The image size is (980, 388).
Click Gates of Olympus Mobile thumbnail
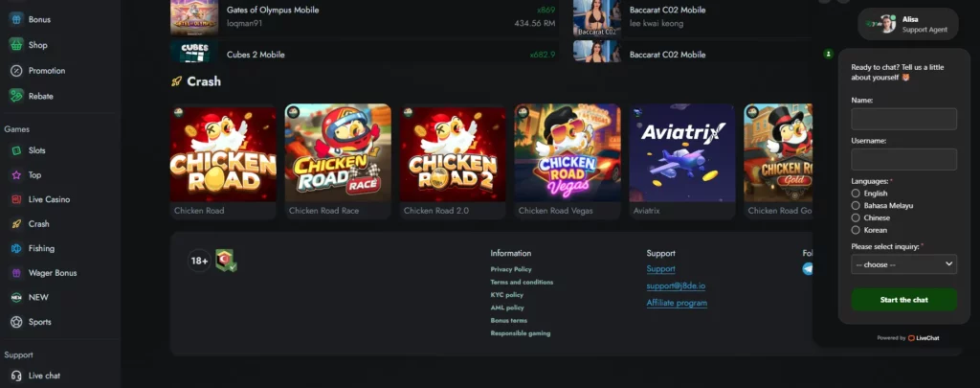coord(194,17)
